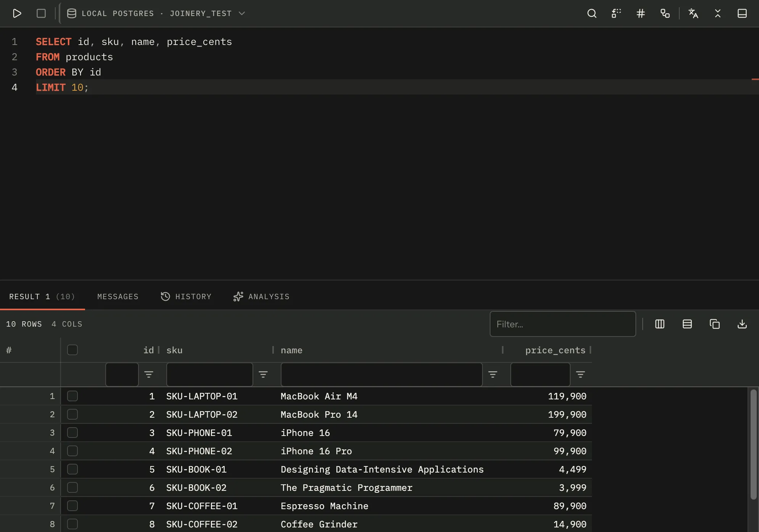Select price cell 119,900

click(x=567, y=396)
